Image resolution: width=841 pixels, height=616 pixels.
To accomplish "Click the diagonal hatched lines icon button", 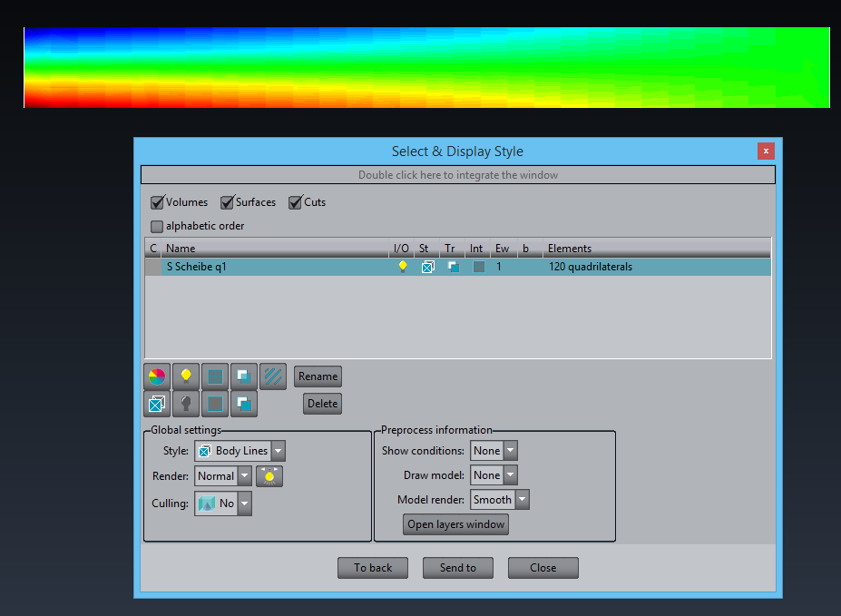I will click(x=273, y=376).
